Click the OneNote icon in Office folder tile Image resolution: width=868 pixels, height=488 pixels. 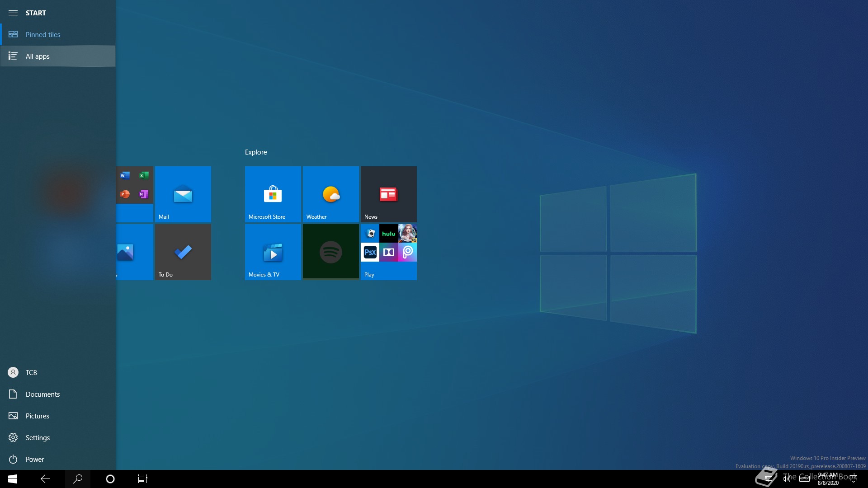pos(144,194)
